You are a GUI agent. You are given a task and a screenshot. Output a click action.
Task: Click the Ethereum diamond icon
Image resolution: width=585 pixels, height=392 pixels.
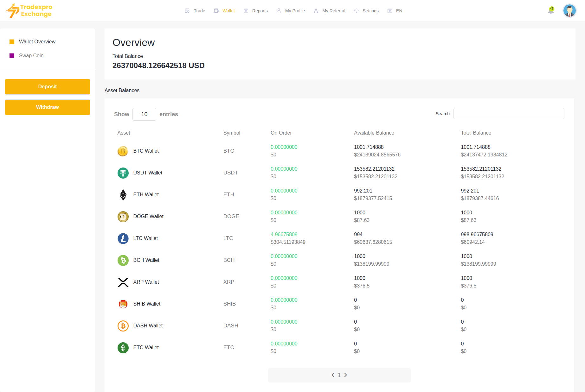point(123,195)
